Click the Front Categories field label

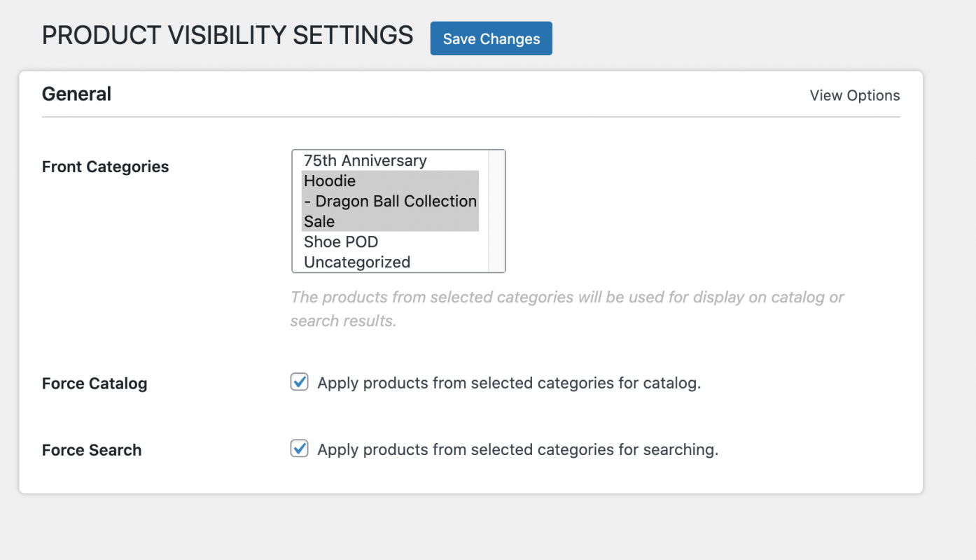point(105,167)
